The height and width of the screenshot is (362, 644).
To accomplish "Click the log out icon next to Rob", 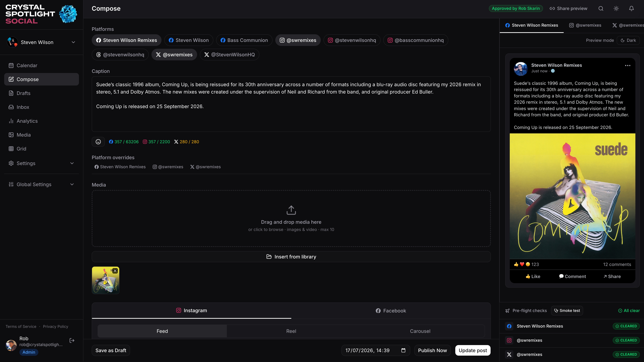I will pos(72,340).
